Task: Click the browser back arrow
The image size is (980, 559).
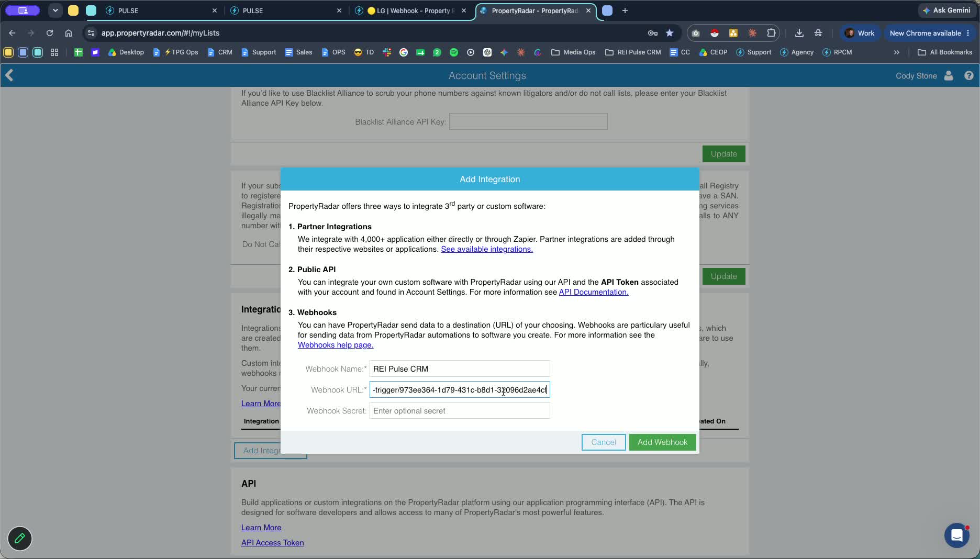Action: click(x=12, y=33)
